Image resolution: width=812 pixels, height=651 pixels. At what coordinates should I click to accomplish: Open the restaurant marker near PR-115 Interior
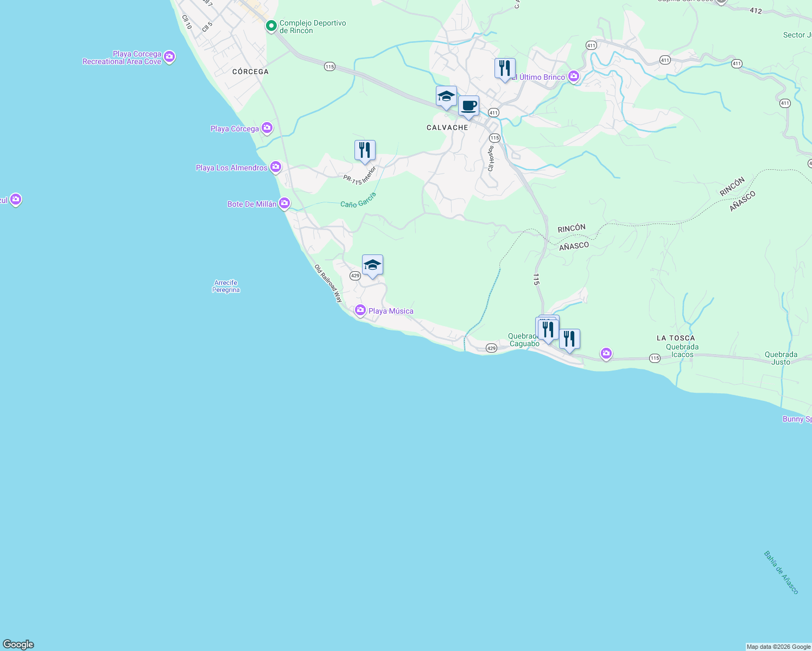click(x=365, y=149)
